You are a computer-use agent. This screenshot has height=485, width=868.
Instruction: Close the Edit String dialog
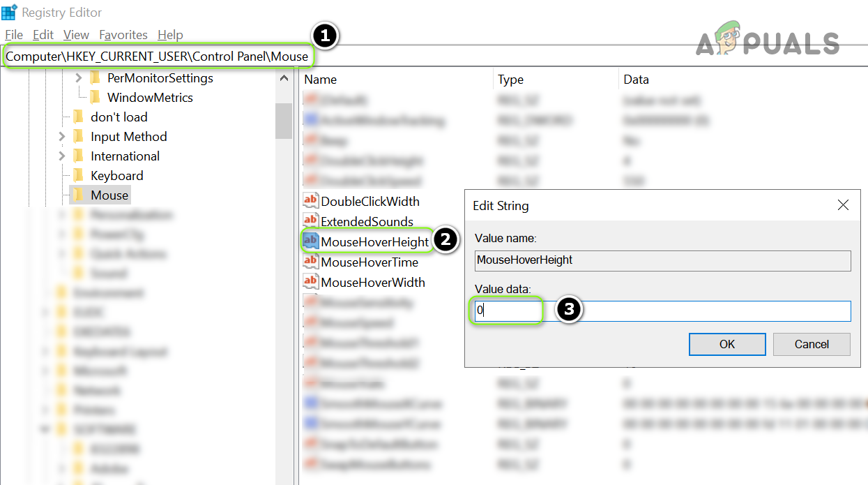843,205
